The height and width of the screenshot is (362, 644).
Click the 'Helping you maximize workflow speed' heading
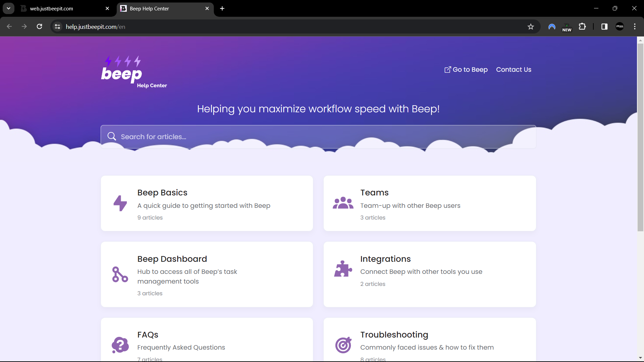click(x=318, y=109)
